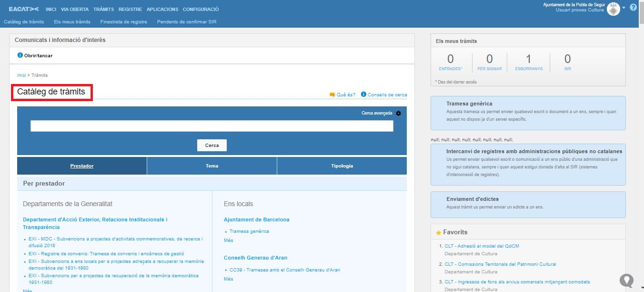This screenshot has height=292, width=644.
Task: Click the catalog search text field
Action: [x=211, y=126]
